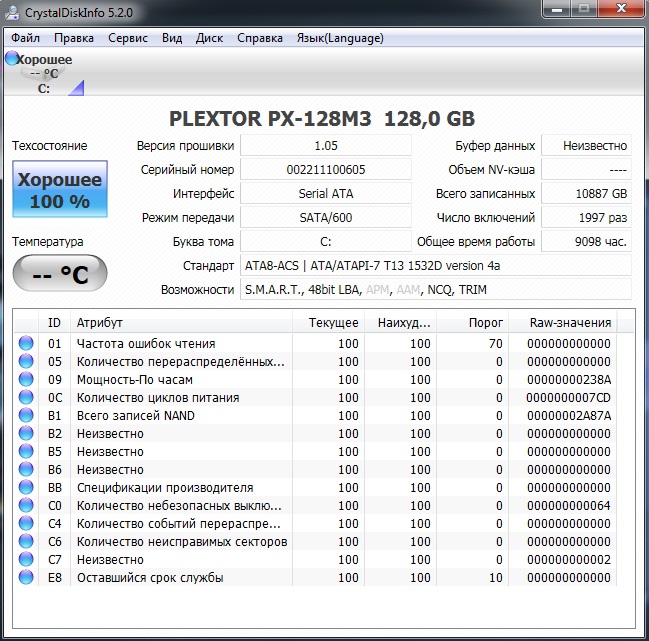This screenshot has height=641, width=649.
Task: Click the serial number field 002211100605
Action: tap(326, 170)
